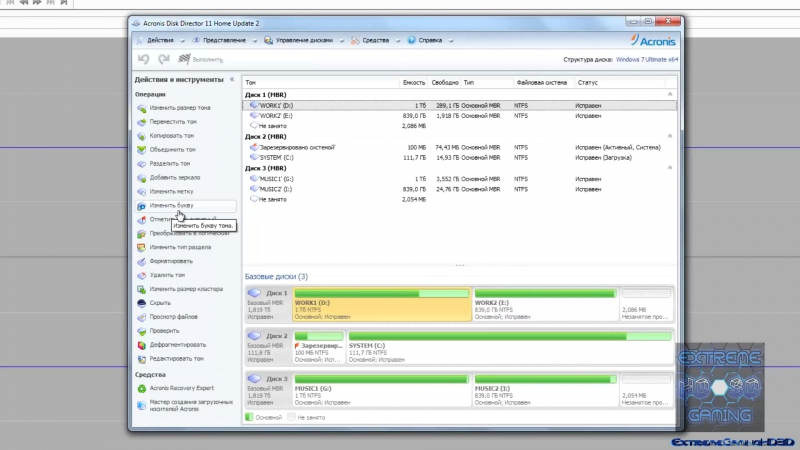Image resolution: width=800 pixels, height=450 pixels.
Task: Click the 'Не занято' legend swatch
Action: (x=291, y=417)
